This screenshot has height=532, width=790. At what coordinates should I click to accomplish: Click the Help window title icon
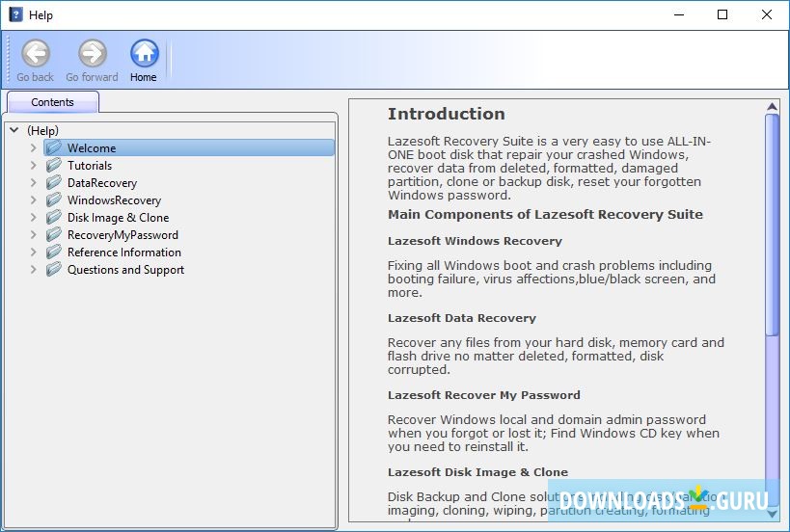click(15, 14)
